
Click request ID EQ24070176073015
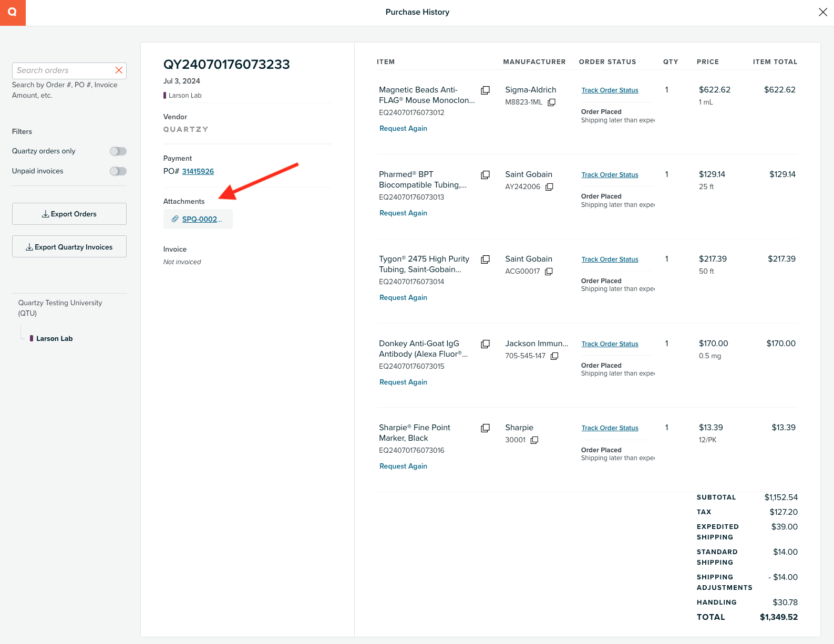click(x=411, y=366)
